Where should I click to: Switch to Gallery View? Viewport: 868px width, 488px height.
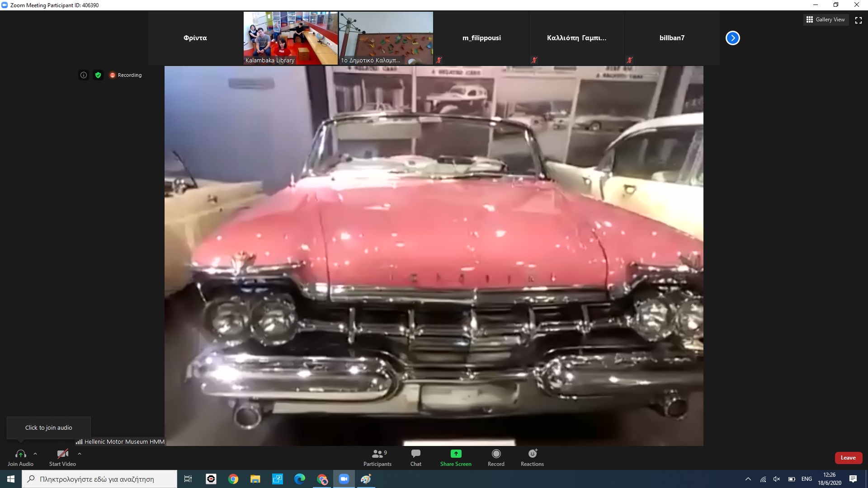click(x=826, y=19)
